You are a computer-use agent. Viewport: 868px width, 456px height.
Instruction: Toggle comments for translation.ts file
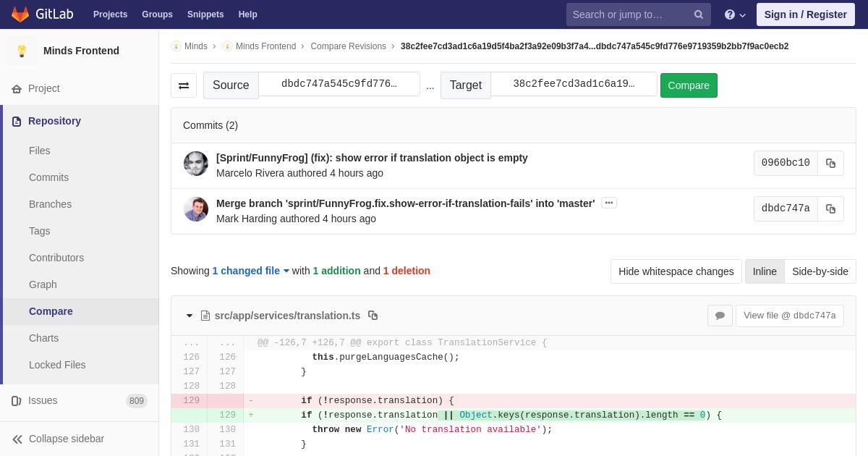tap(720, 316)
